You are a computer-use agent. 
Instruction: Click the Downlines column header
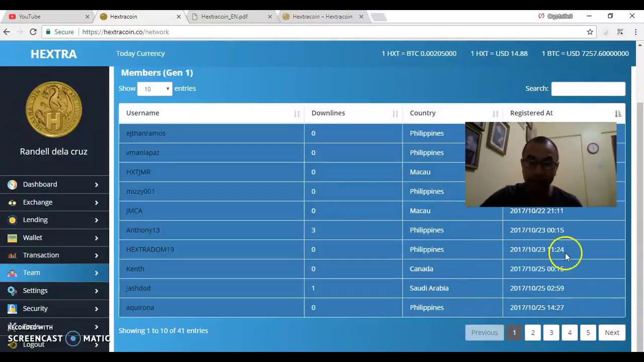pyautogui.click(x=353, y=113)
